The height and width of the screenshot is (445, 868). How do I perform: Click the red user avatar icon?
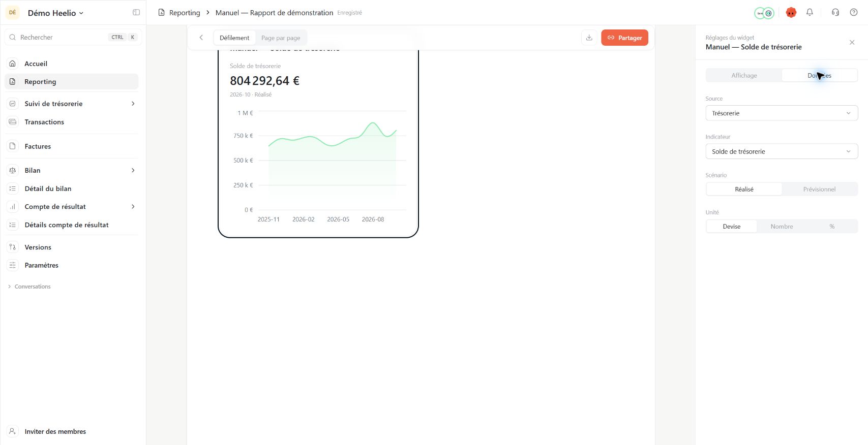(x=791, y=13)
